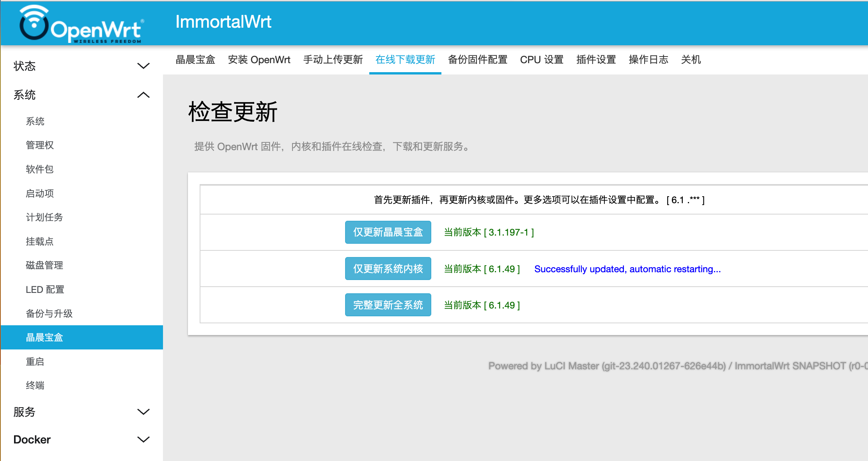Click the 提供 OpenWrt 固件 description text
The width and height of the screenshot is (868, 461).
pyautogui.click(x=333, y=147)
